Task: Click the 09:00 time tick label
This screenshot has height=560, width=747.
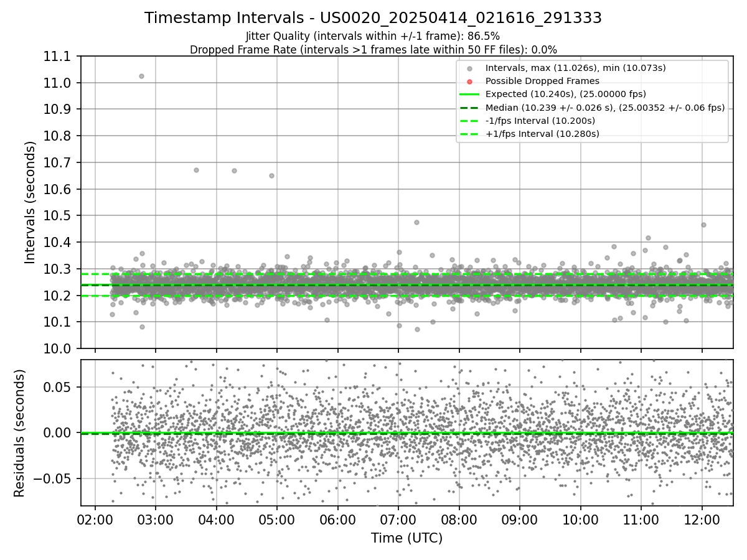Action: [520, 520]
